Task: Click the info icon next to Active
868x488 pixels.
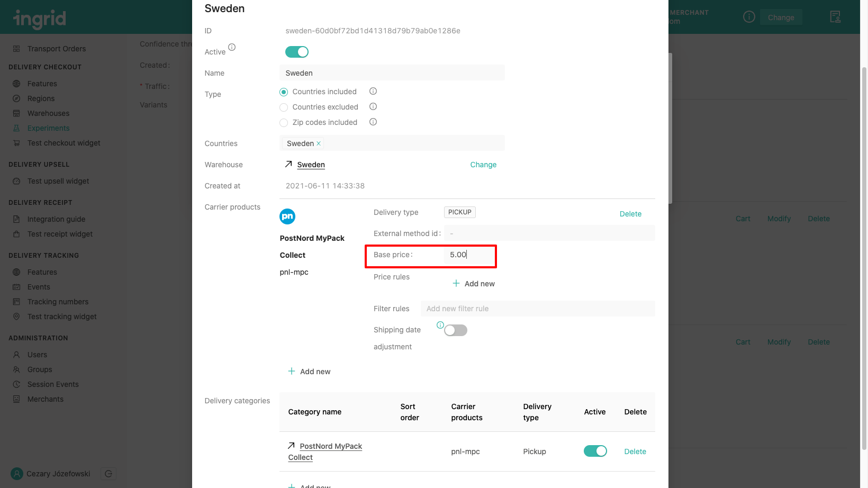Action: [x=232, y=47]
